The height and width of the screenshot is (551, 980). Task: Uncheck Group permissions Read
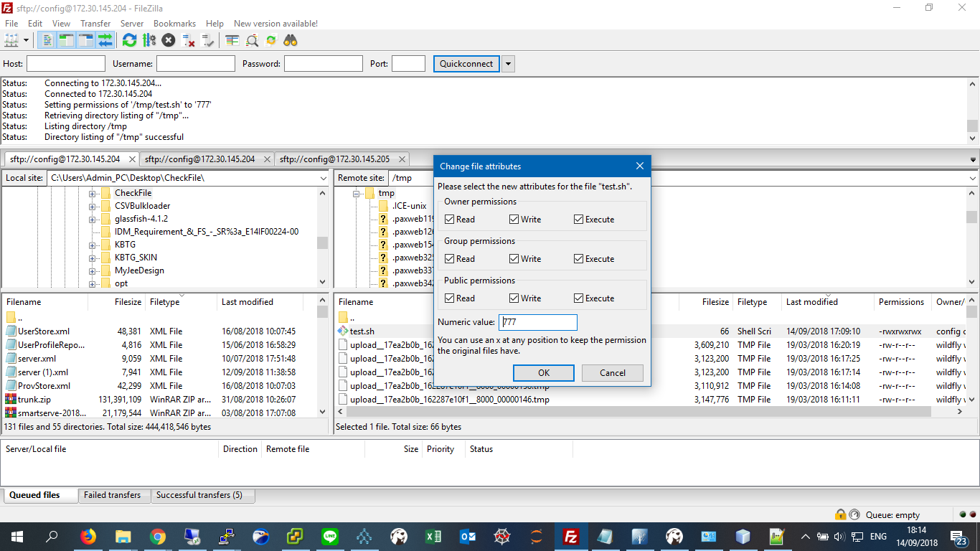coord(449,259)
